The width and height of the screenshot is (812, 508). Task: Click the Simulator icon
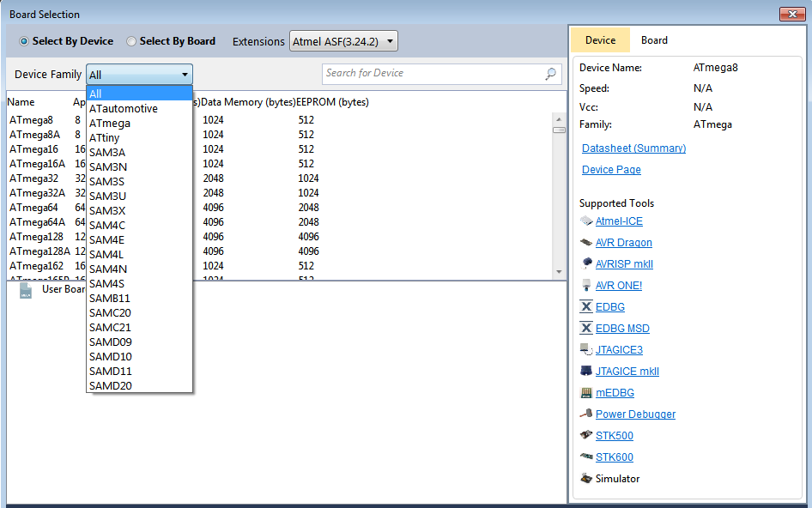(x=586, y=478)
